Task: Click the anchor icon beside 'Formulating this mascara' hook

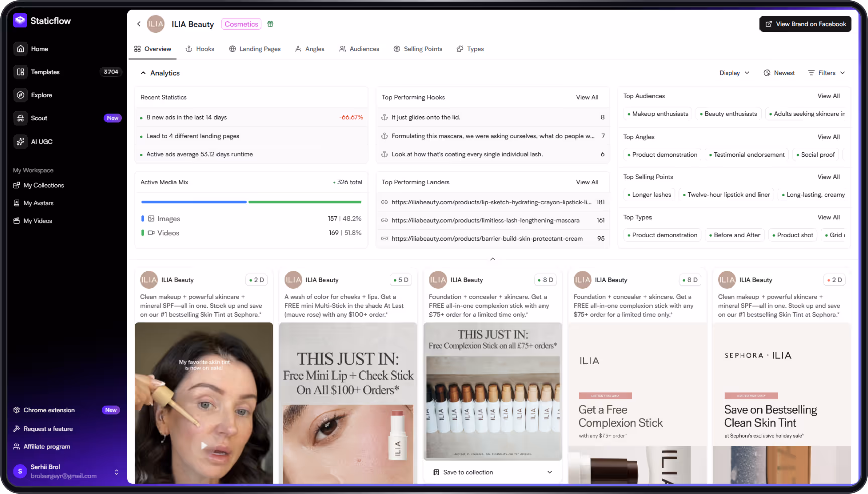Action: click(384, 136)
